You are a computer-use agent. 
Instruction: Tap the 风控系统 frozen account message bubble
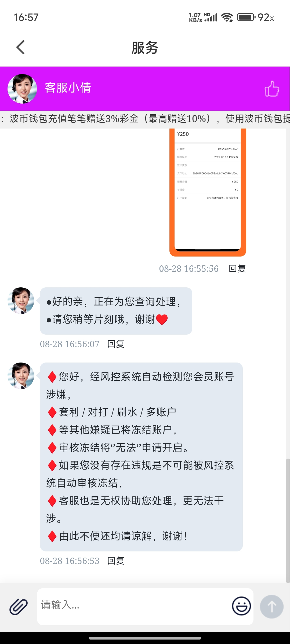click(x=141, y=457)
